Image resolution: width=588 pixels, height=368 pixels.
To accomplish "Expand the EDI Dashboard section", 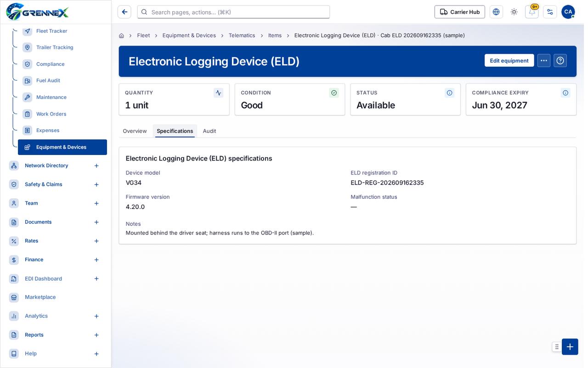I will (96, 279).
